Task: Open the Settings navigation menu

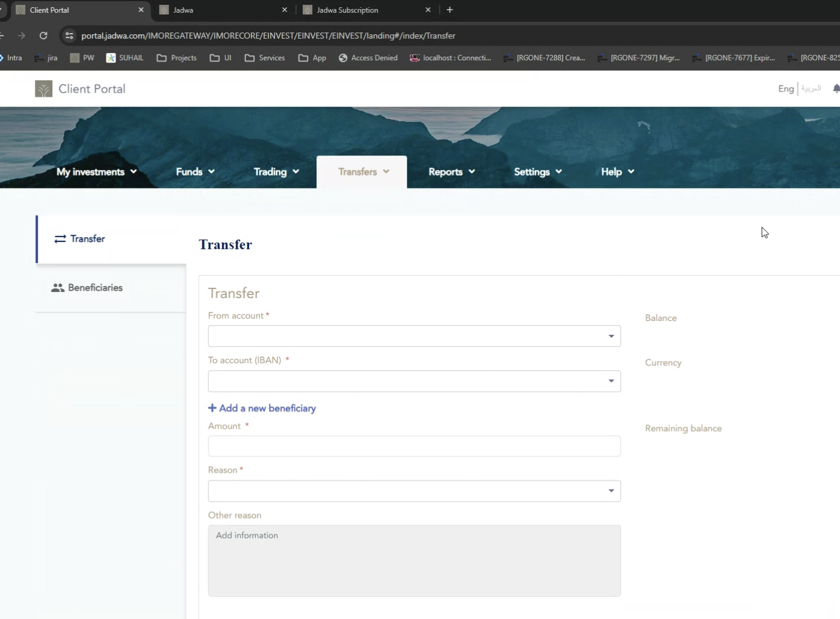Action: pyautogui.click(x=537, y=172)
